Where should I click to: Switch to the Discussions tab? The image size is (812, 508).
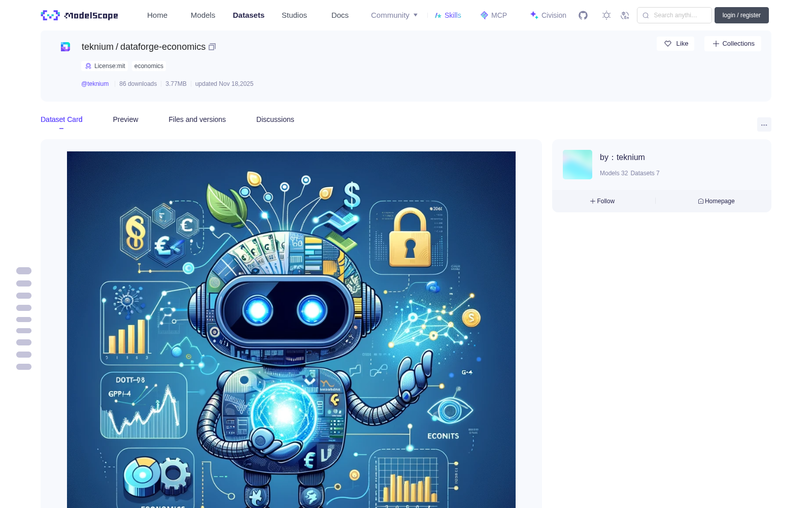275,119
